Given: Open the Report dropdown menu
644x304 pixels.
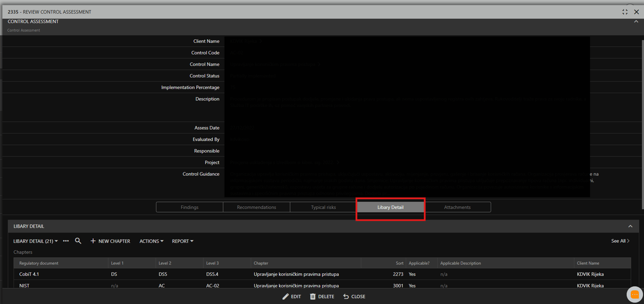Looking at the screenshot, I should 182,241.
